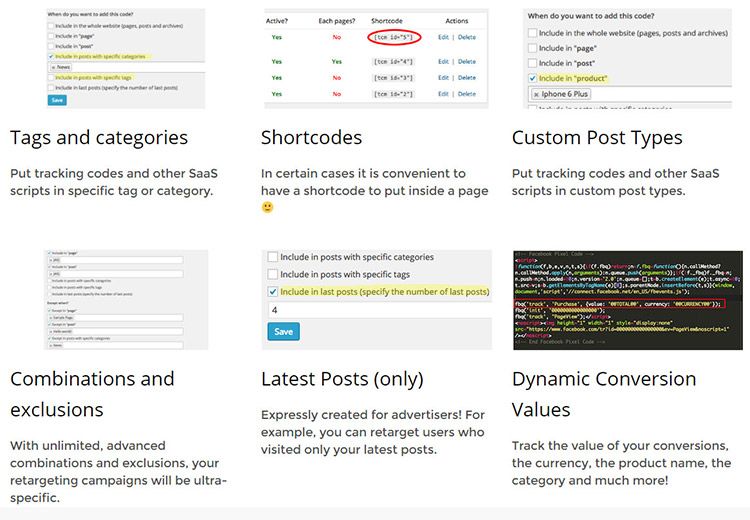
Task: Click 'Tags and categories' heading
Action: [x=99, y=138]
